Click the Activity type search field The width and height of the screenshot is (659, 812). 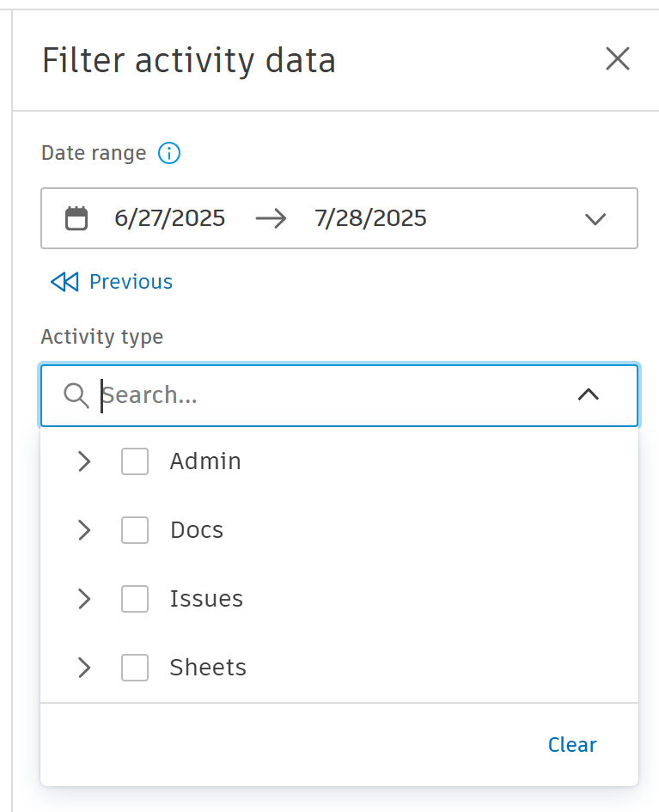pos(326,395)
